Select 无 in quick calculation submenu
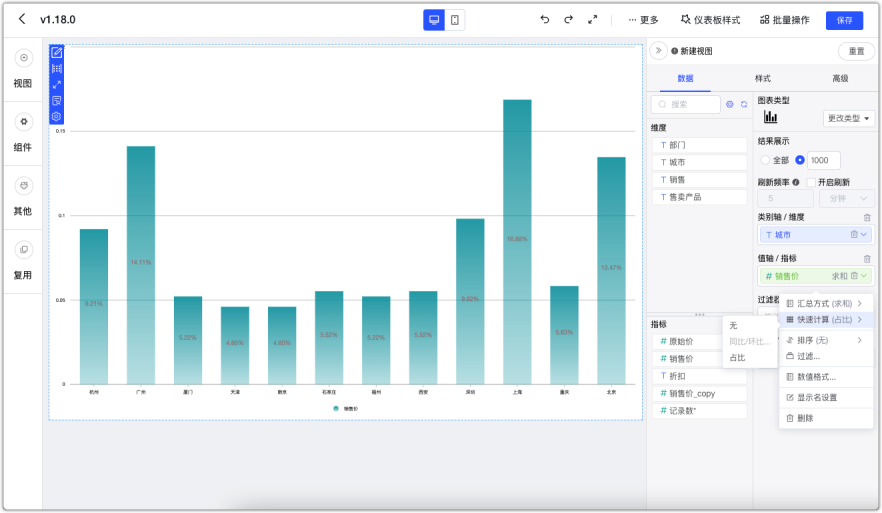The image size is (882, 513). tap(750, 326)
